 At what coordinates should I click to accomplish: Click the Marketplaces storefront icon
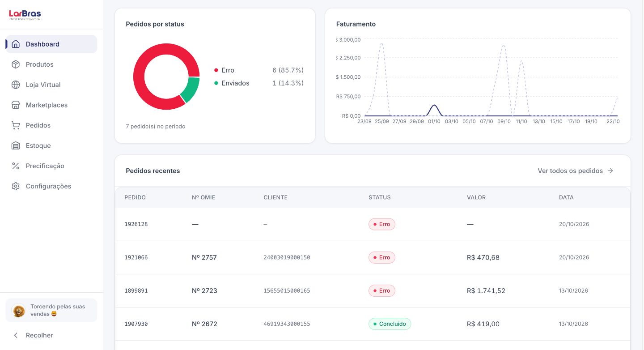tap(16, 105)
